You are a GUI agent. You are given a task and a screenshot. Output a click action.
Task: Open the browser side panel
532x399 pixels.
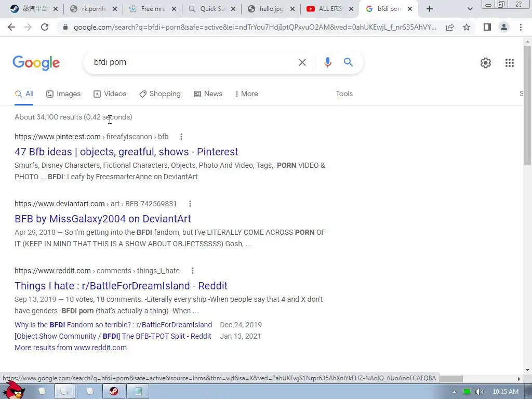(x=487, y=27)
